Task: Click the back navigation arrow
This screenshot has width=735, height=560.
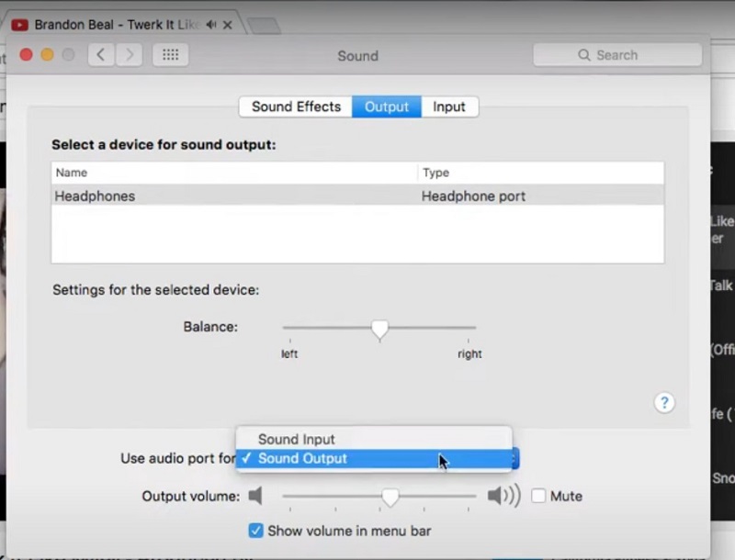Action: click(x=101, y=55)
